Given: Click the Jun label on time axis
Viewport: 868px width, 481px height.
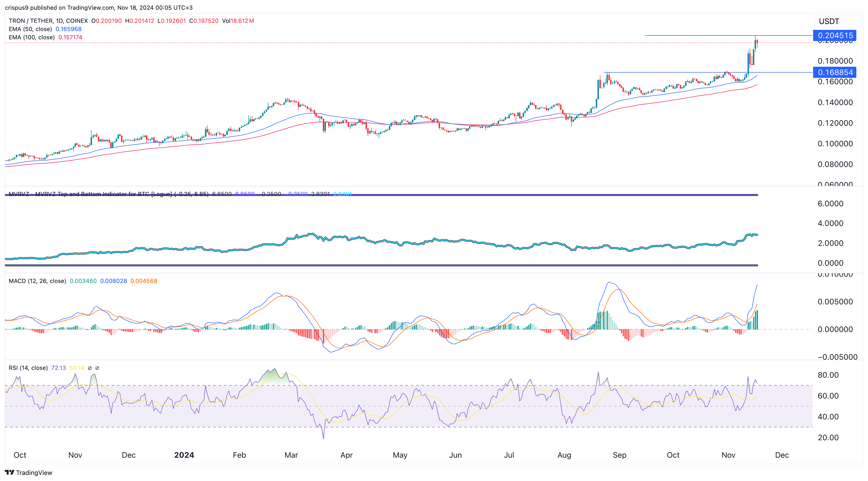Looking at the screenshot, I should [x=455, y=455].
